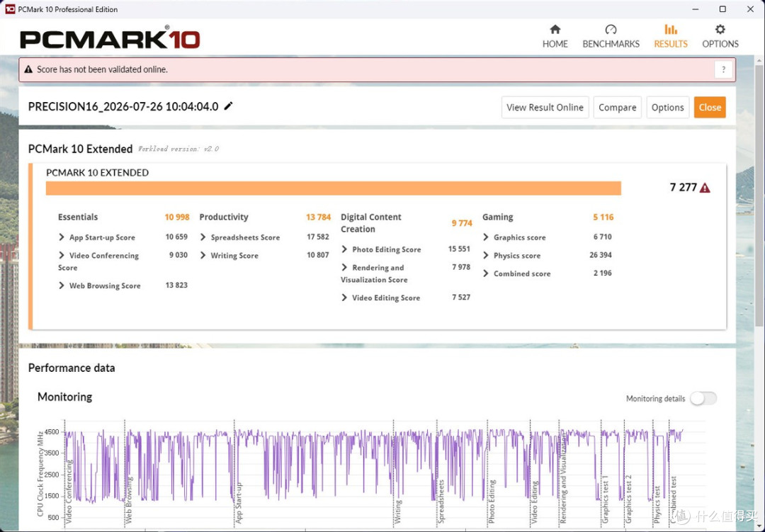This screenshot has width=765, height=532.
Task: Click View Result Online button
Action: pos(545,108)
